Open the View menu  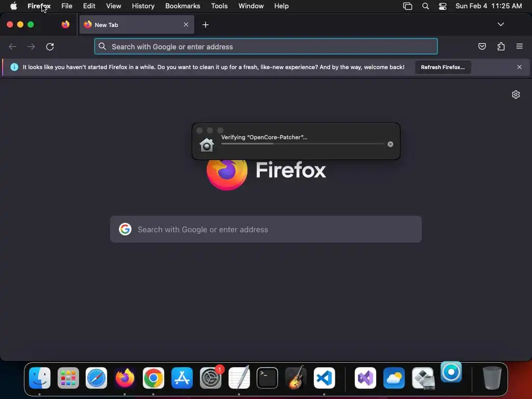113,6
